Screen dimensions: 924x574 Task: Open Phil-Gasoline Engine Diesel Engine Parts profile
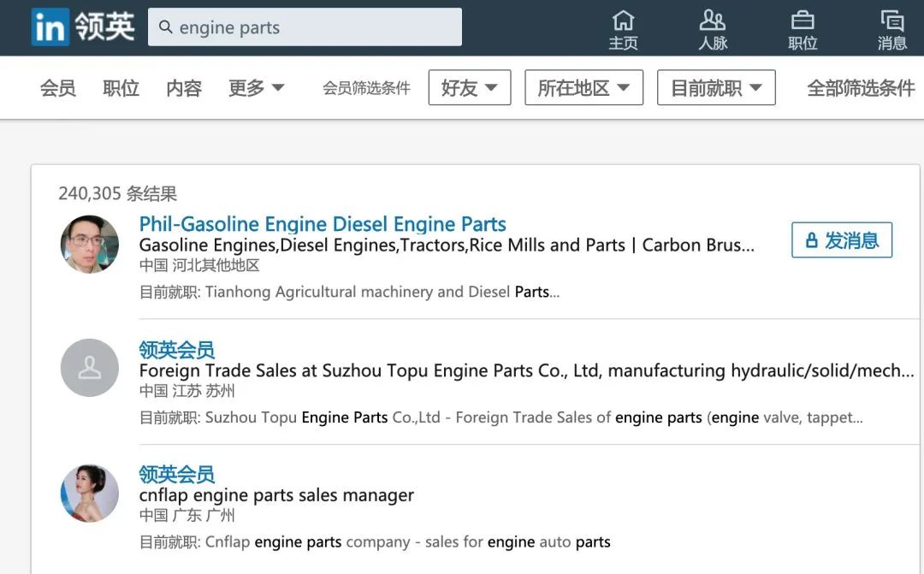click(323, 224)
